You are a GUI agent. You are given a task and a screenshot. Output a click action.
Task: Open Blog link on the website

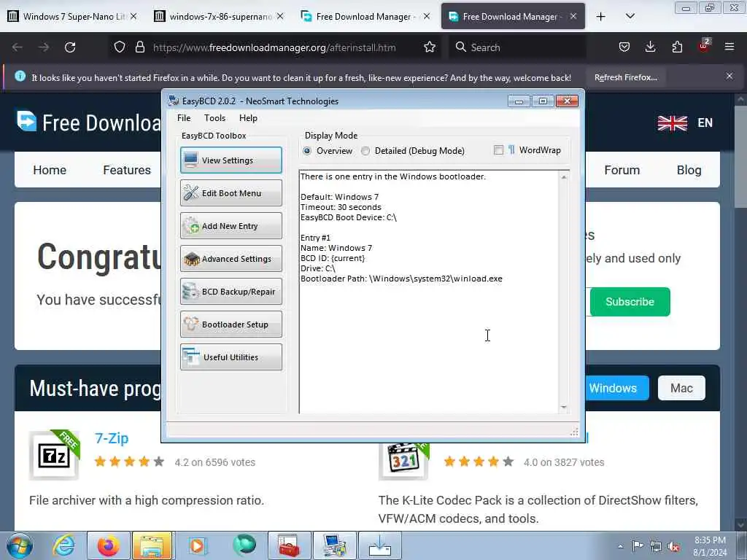click(x=689, y=170)
